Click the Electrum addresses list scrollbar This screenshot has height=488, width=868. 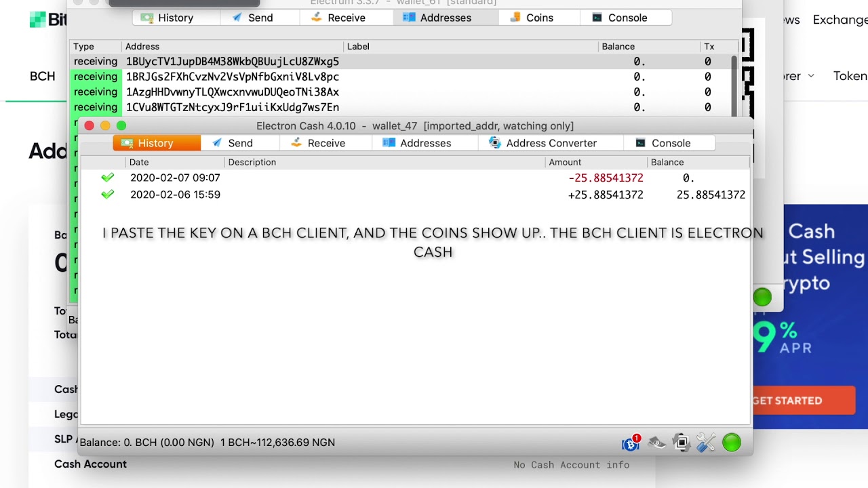(734, 85)
